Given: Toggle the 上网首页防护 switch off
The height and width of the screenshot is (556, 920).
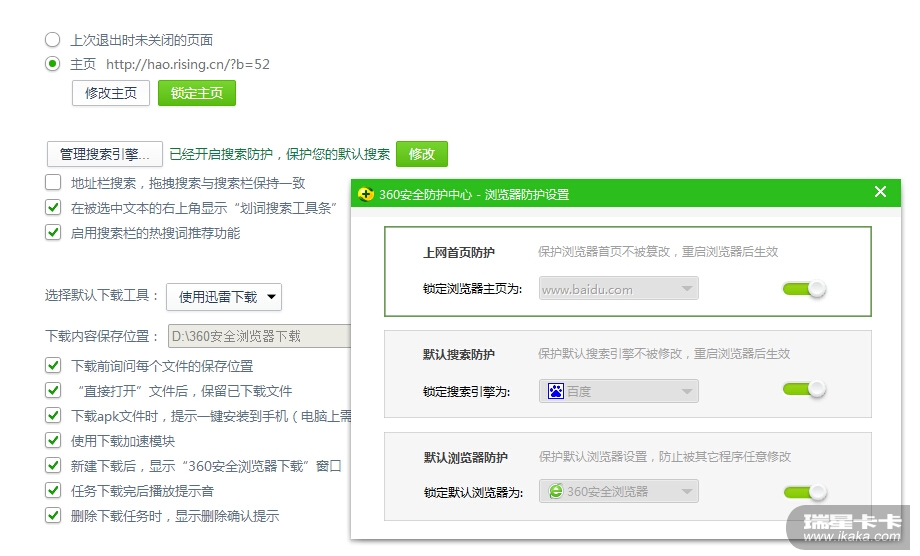Looking at the screenshot, I should 804,289.
